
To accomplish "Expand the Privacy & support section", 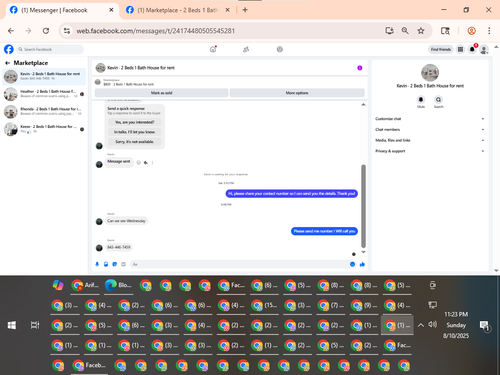I will [429, 151].
